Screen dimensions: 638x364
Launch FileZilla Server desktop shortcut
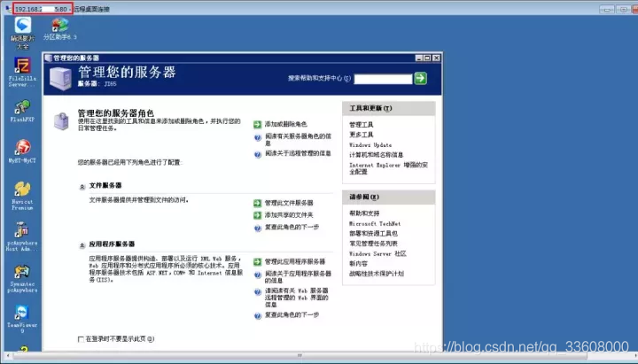coord(22,73)
